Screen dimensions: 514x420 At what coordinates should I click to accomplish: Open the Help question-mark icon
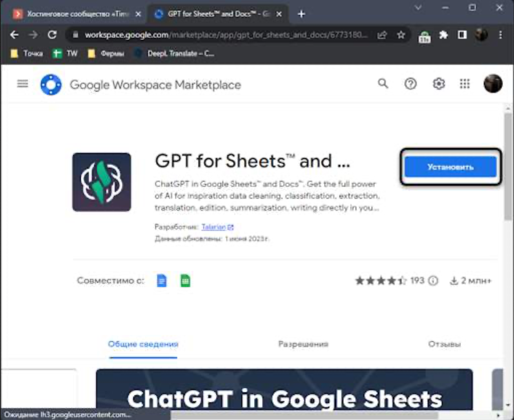tap(410, 84)
